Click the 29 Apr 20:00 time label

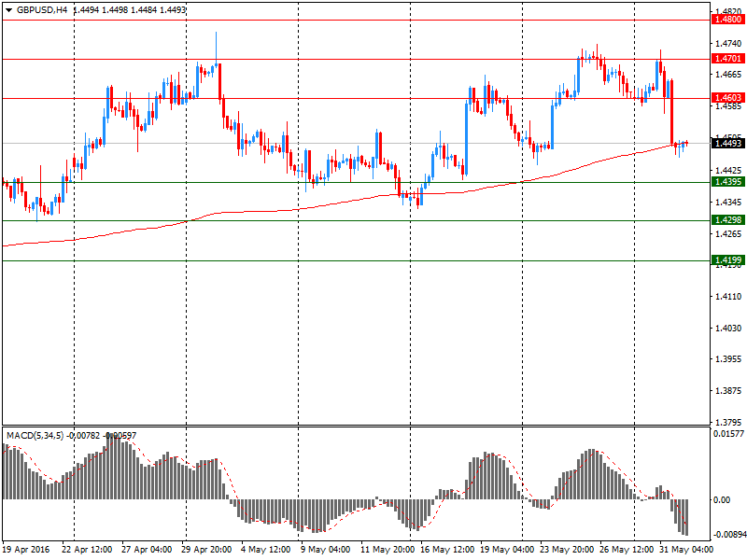pos(206,550)
